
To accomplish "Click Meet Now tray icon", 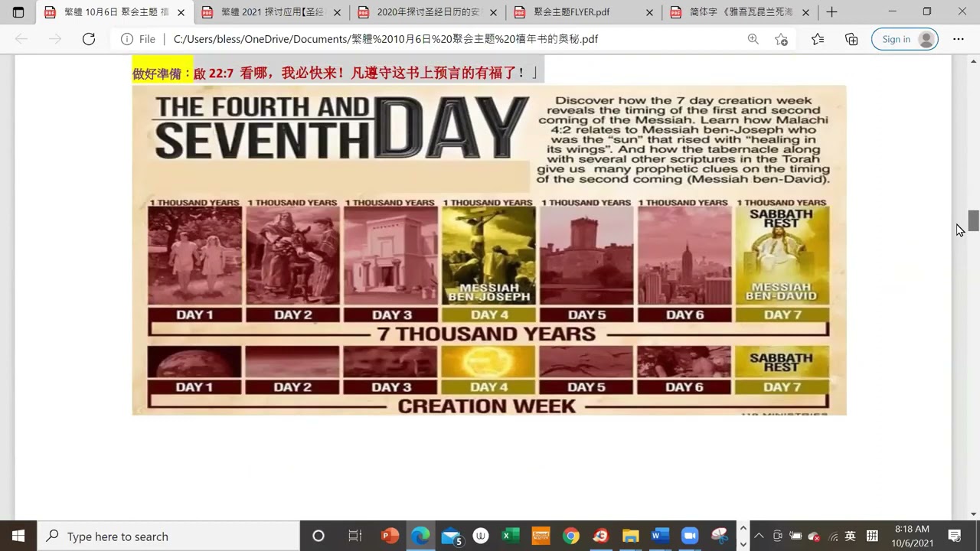I will coord(778,536).
